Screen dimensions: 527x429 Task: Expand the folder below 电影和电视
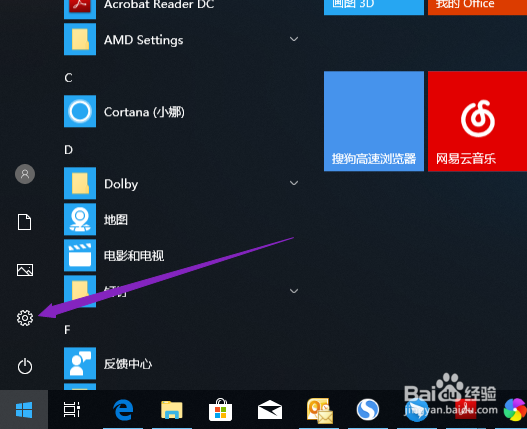click(x=294, y=291)
